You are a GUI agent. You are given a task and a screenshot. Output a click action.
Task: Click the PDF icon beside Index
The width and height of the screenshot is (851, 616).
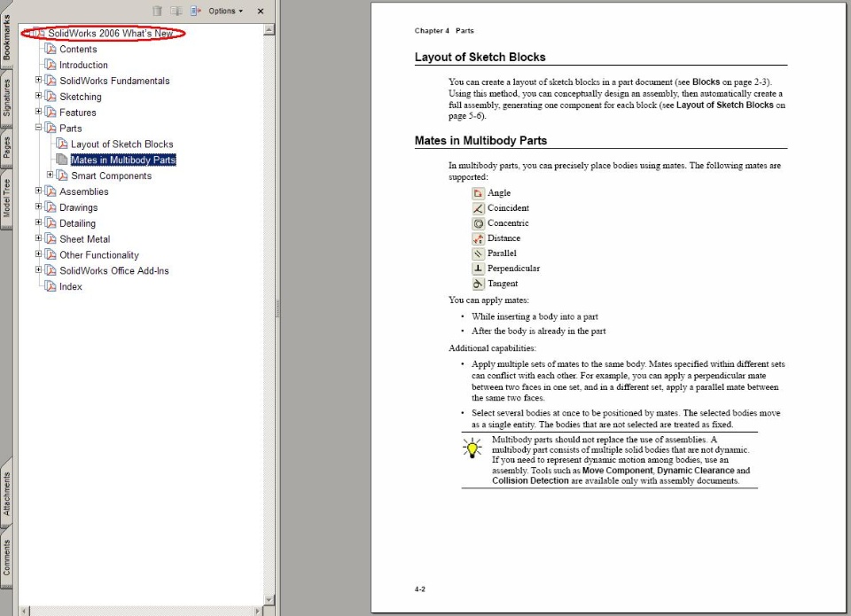pyautogui.click(x=51, y=286)
